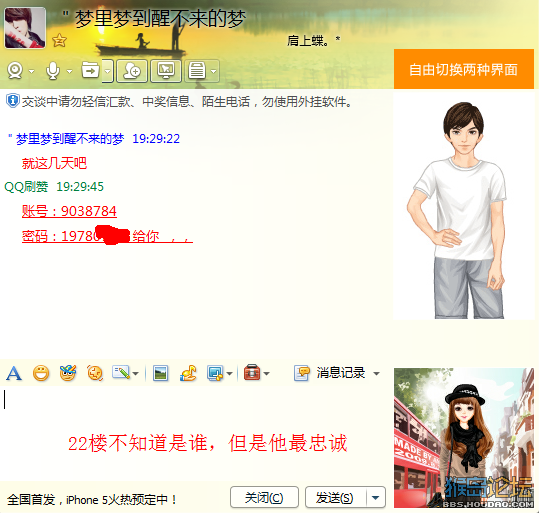Viewport: 539px width, 513px height.
Task: Open the emoji smiley picker
Action: (41, 373)
